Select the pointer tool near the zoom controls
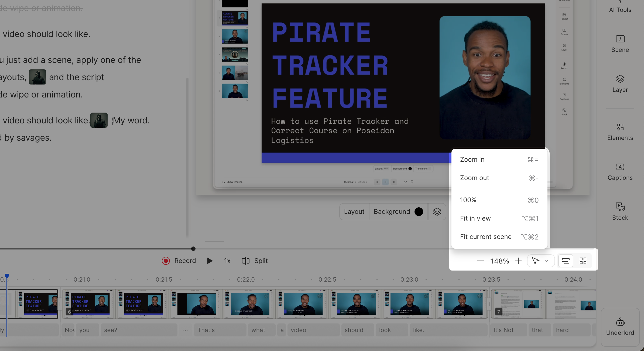The width and height of the screenshot is (644, 351). click(x=535, y=261)
